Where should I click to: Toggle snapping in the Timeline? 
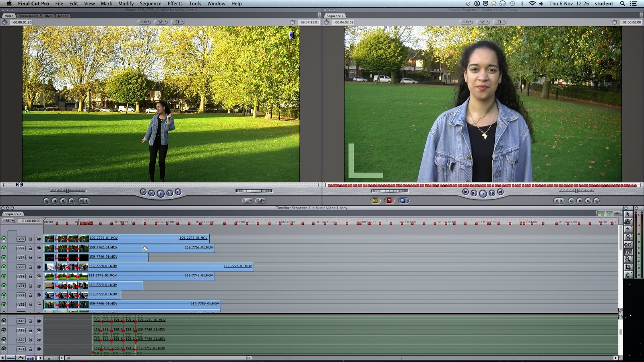point(617,214)
